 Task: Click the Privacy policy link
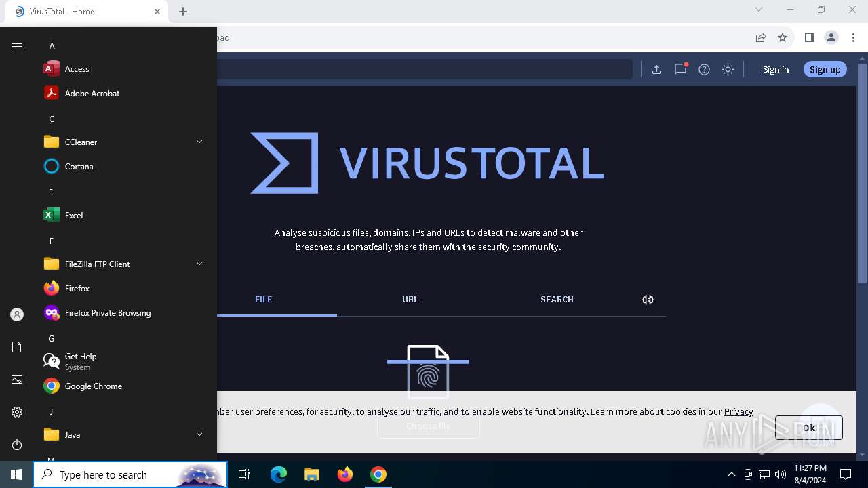coord(738,411)
